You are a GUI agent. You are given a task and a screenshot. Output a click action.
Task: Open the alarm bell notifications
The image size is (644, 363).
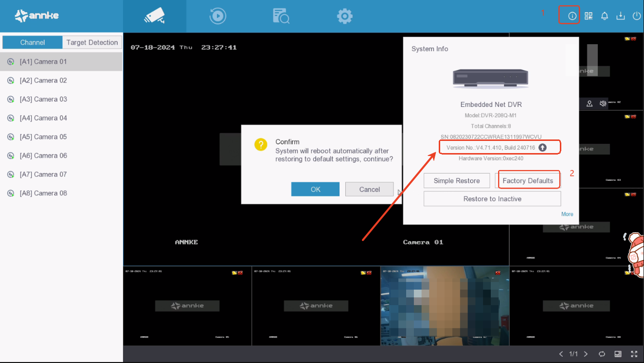[605, 16]
